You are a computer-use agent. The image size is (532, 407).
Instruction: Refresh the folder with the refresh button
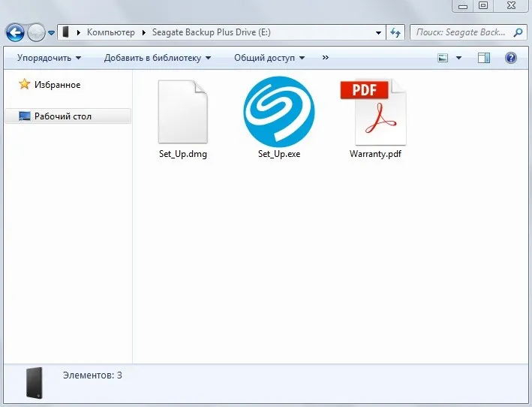click(395, 32)
